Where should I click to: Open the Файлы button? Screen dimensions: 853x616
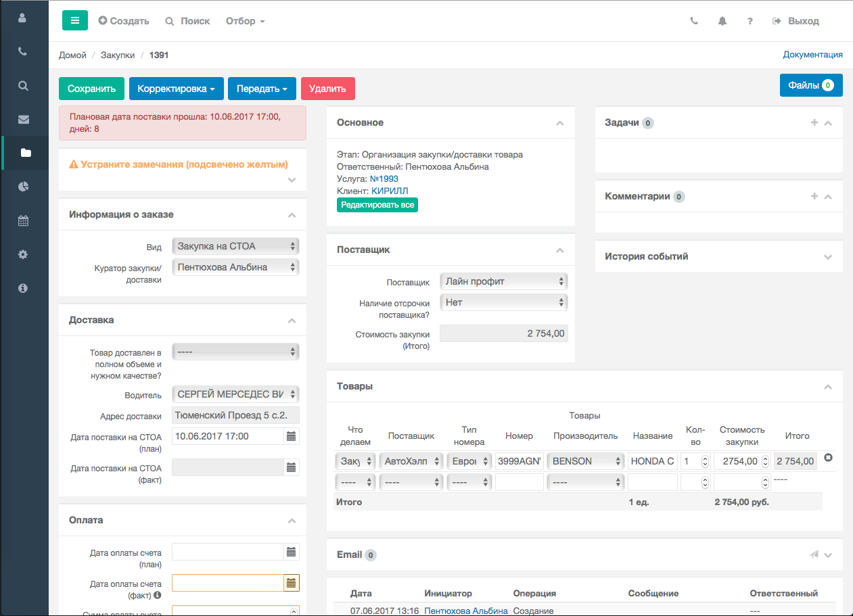[811, 85]
